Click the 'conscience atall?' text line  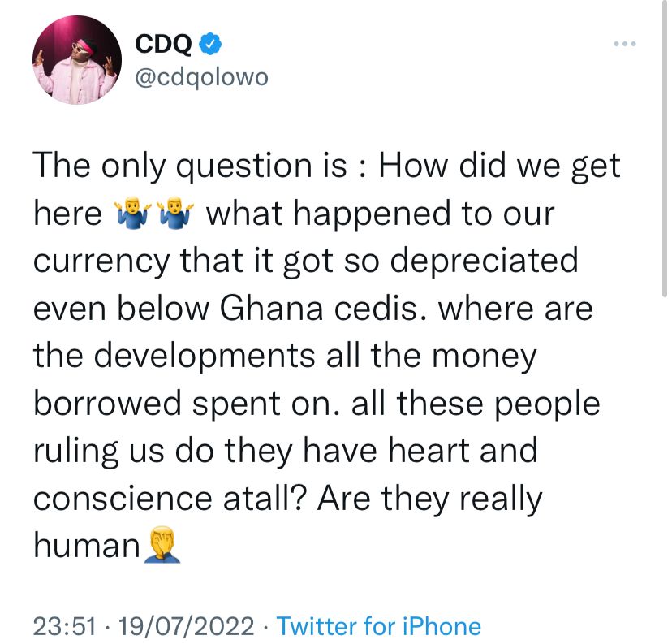[287, 499]
